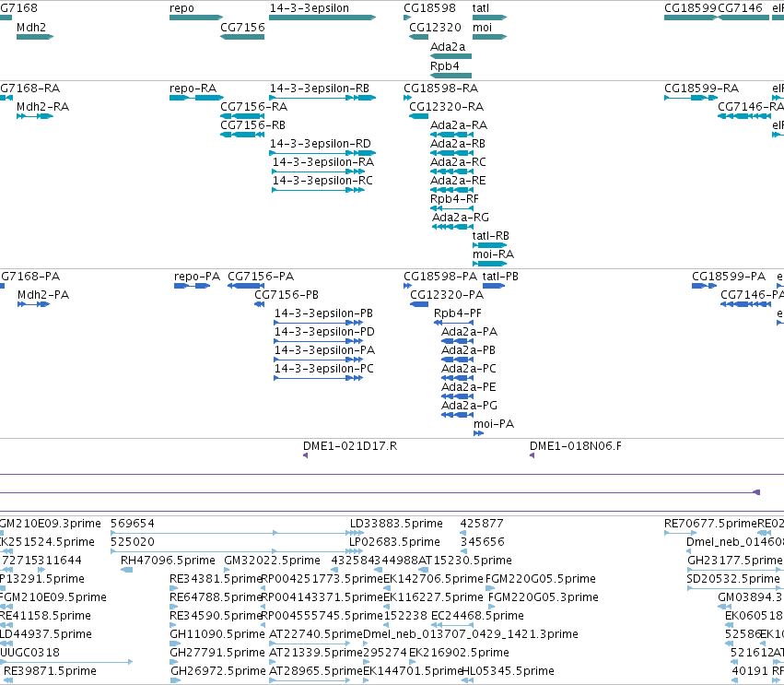This screenshot has width=784, height=685.
Task: Select the repo gene feature
Action: [196, 18]
